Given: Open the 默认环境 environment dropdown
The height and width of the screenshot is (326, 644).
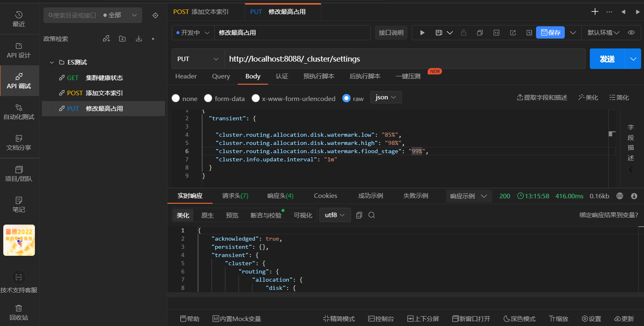Looking at the screenshot, I should [x=603, y=32].
